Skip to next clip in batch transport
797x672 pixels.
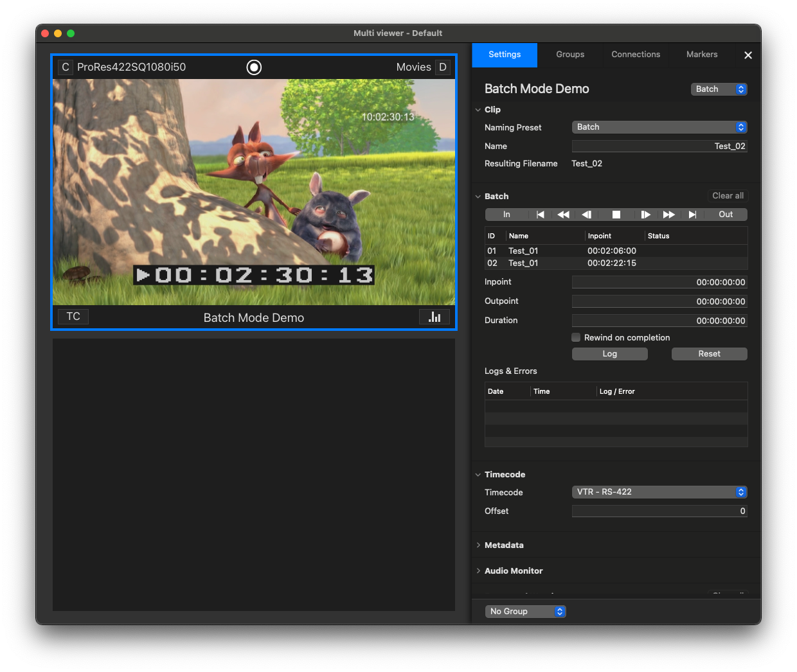tap(692, 215)
